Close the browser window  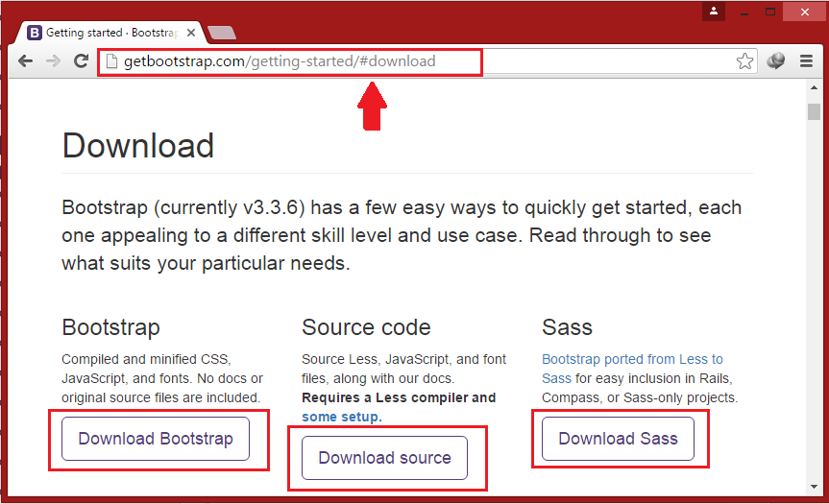coord(805,12)
